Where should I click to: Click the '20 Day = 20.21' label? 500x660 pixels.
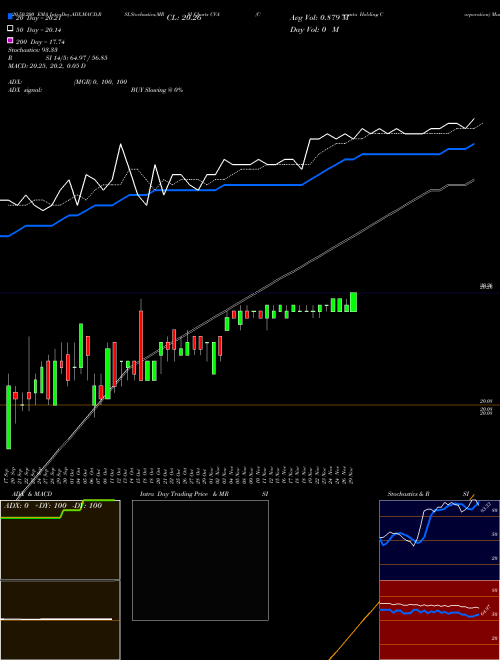pyautogui.click(x=39, y=18)
